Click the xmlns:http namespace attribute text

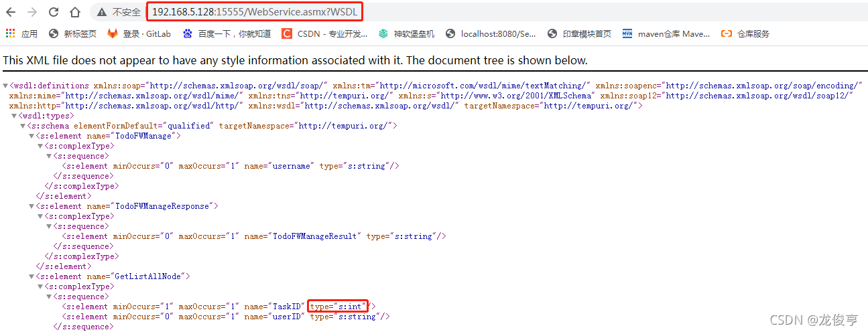(x=126, y=106)
